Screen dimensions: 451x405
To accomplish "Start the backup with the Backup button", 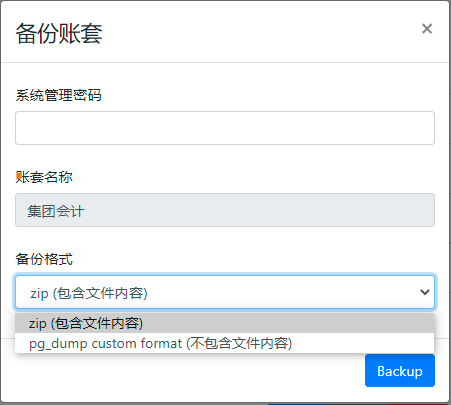I will click(400, 371).
